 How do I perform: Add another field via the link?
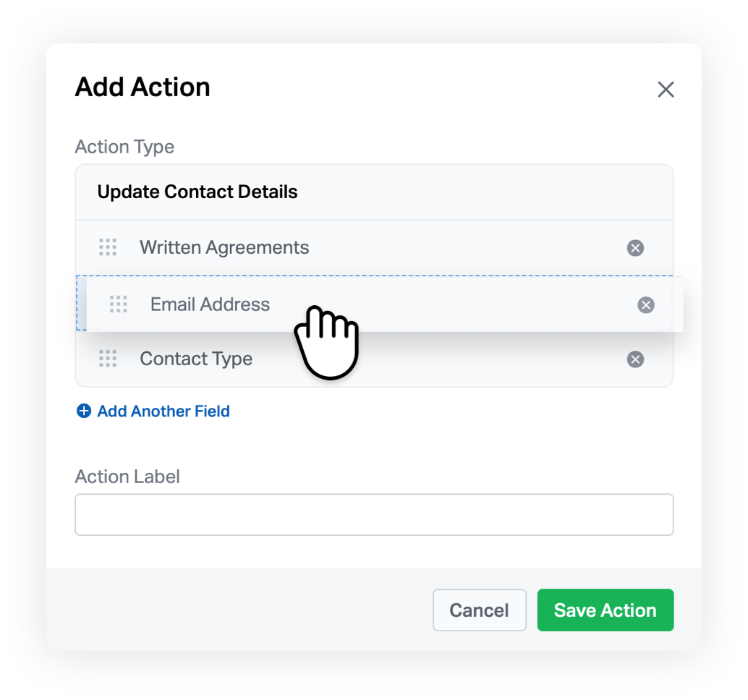pos(163,411)
